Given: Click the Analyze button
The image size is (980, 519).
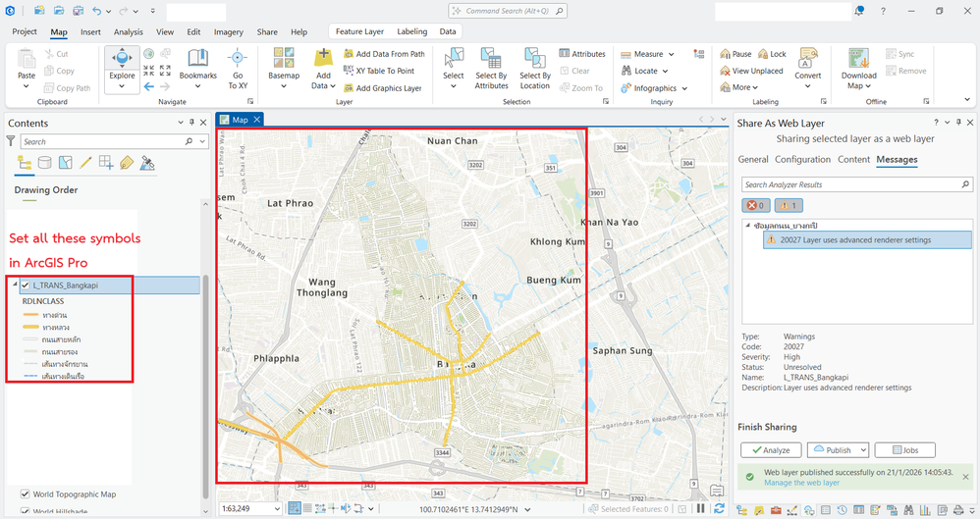Looking at the screenshot, I should (771, 449).
